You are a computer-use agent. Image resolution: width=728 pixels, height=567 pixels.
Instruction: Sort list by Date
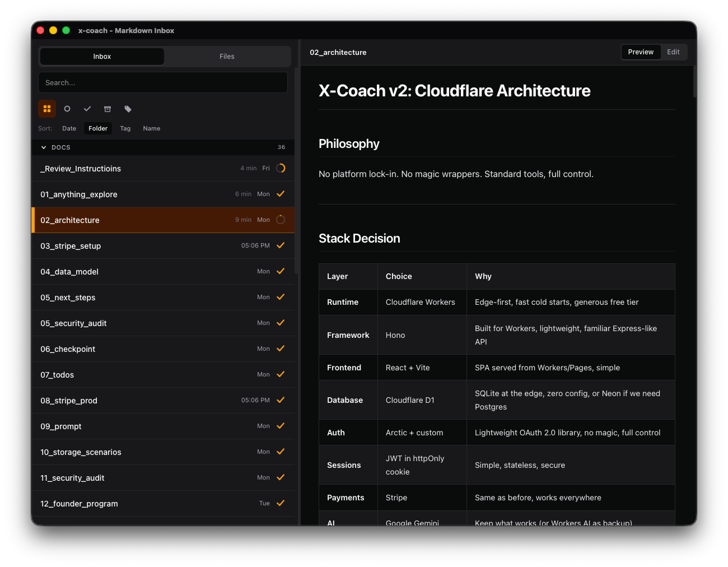coord(69,128)
